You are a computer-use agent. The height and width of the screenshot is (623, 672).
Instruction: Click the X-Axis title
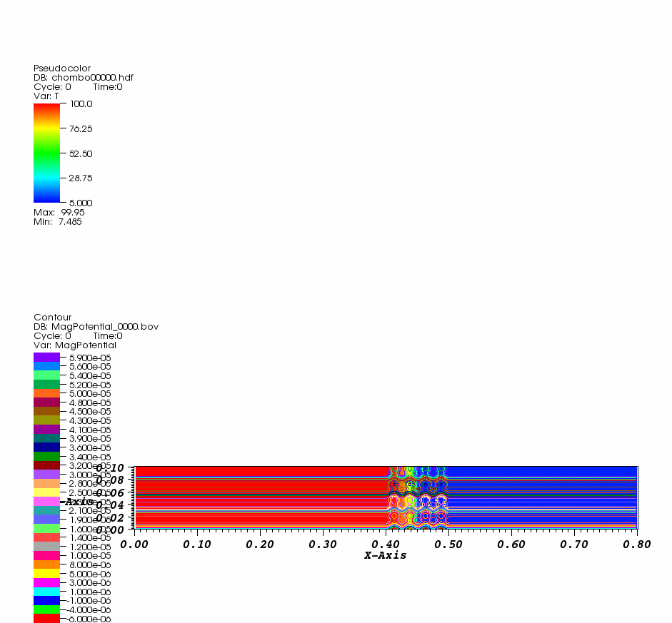[386, 555]
